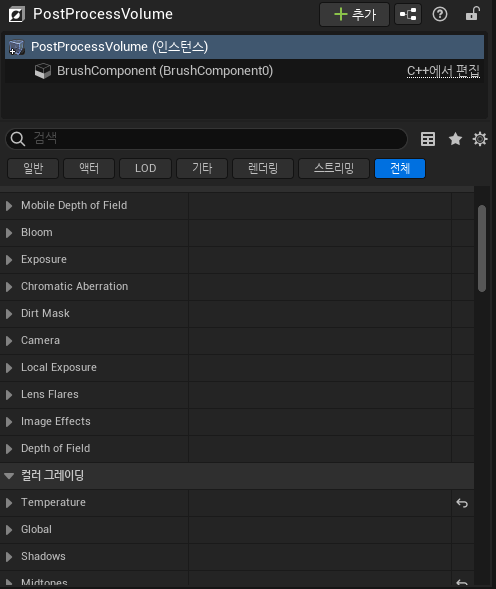Select the LOD filter tab

(145, 168)
